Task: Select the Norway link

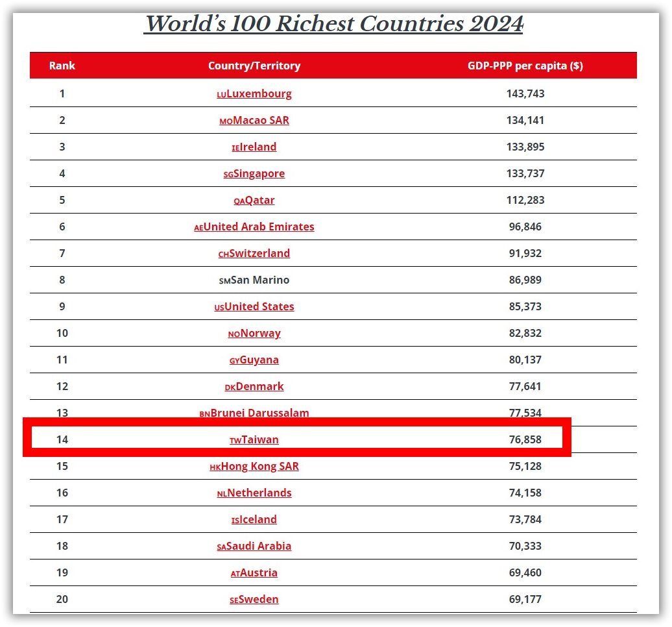Action: (254, 333)
